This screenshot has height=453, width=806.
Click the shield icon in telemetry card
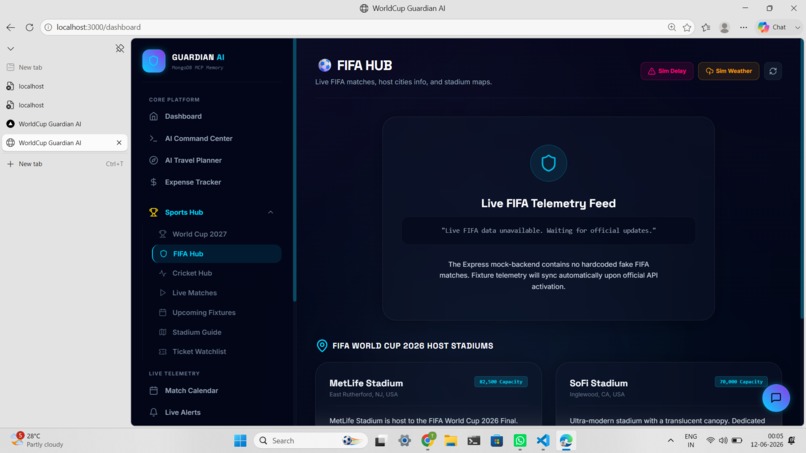point(548,164)
